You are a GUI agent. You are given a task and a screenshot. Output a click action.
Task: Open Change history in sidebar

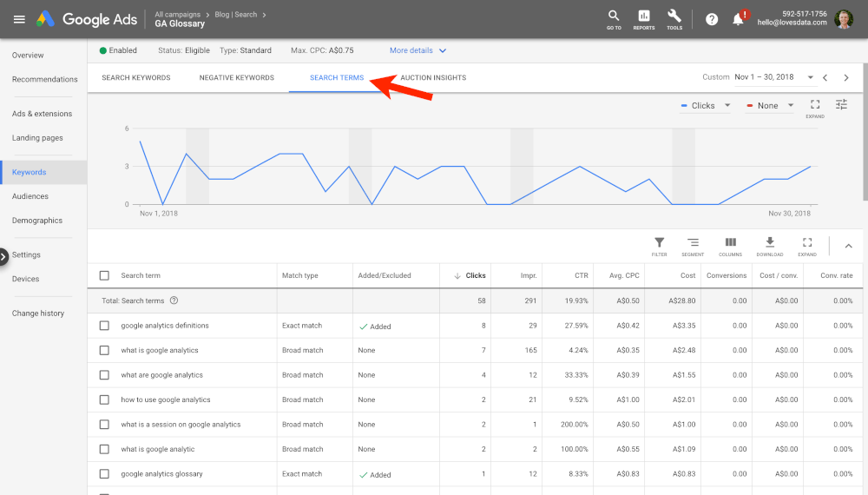click(x=38, y=313)
